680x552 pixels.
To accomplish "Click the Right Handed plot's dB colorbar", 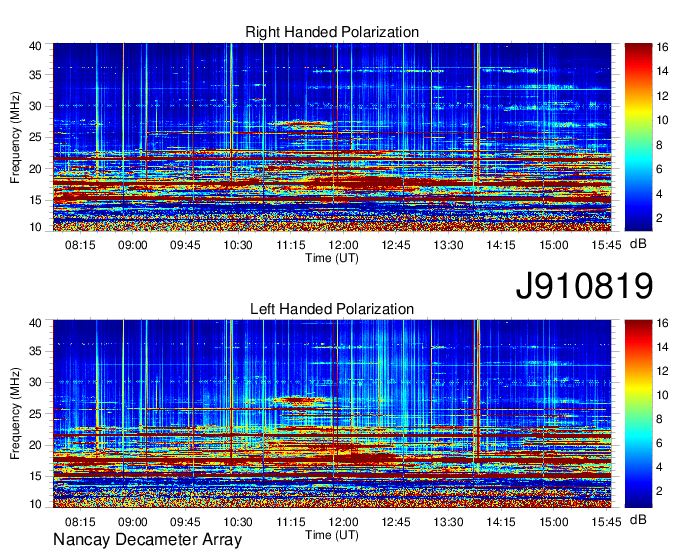I will (638, 137).
